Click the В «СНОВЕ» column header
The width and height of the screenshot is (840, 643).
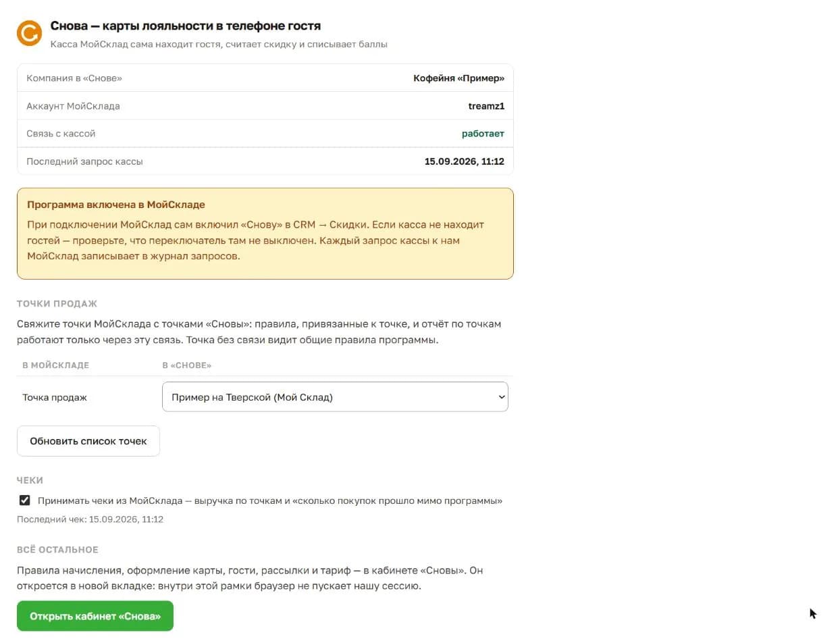pyautogui.click(x=187, y=365)
